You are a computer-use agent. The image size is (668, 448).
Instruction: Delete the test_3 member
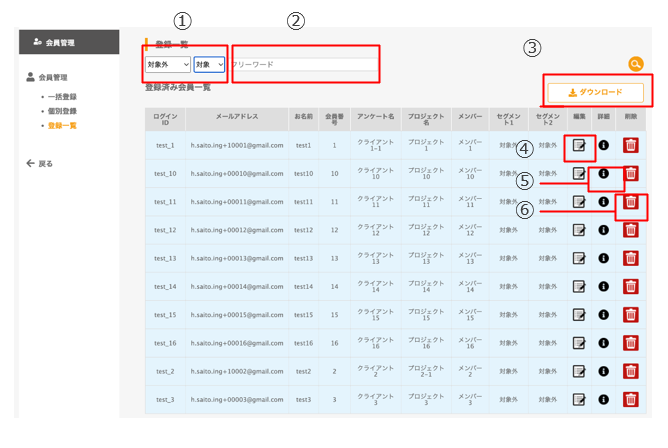point(631,399)
